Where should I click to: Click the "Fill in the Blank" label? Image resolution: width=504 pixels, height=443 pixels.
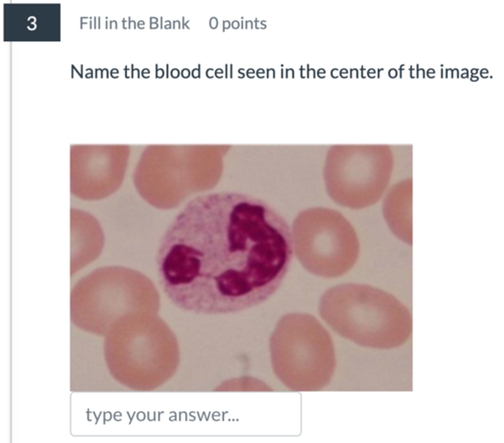(134, 24)
